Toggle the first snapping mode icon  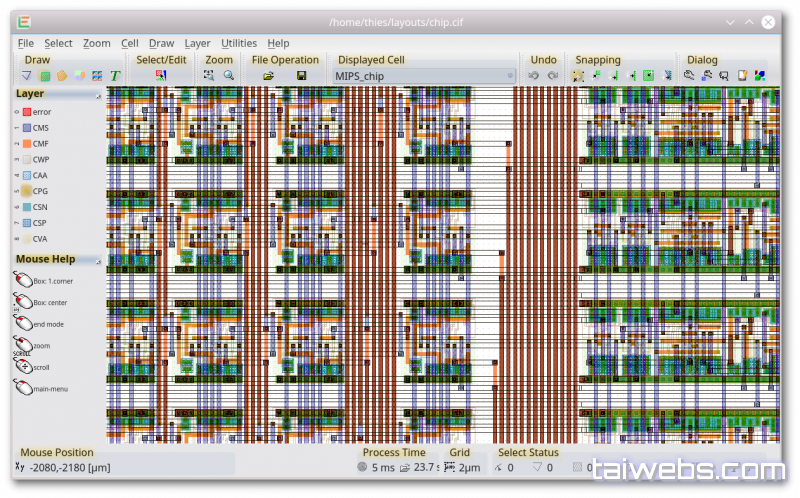point(578,76)
